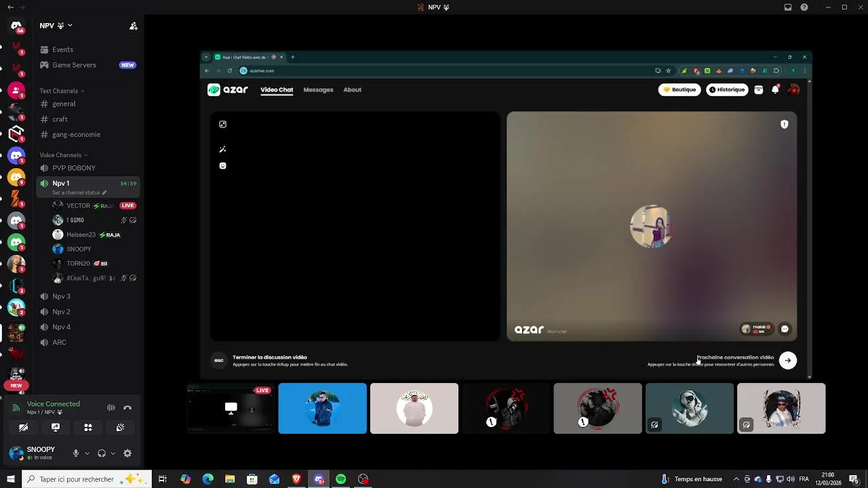Invite people to the NPV server
This screenshot has height=488, width=868.
134,26
